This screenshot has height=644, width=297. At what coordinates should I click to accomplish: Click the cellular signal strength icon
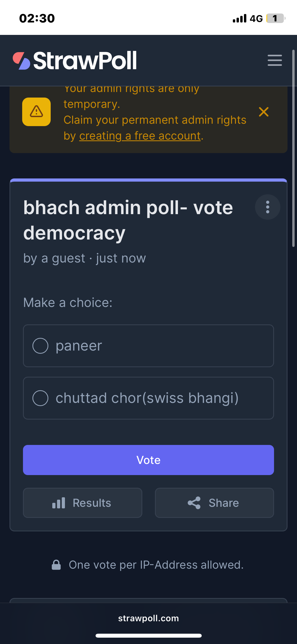[x=239, y=19]
